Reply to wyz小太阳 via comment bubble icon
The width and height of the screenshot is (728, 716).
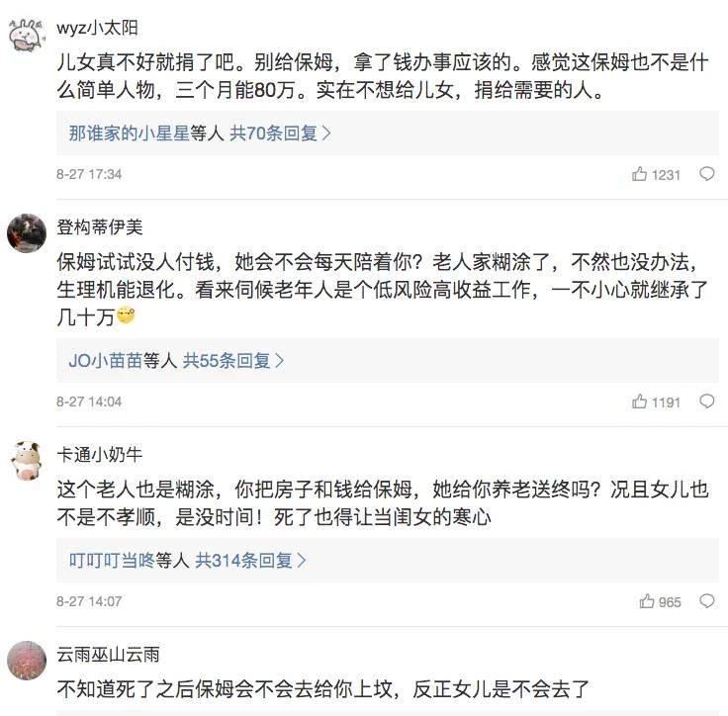pos(706,174)
